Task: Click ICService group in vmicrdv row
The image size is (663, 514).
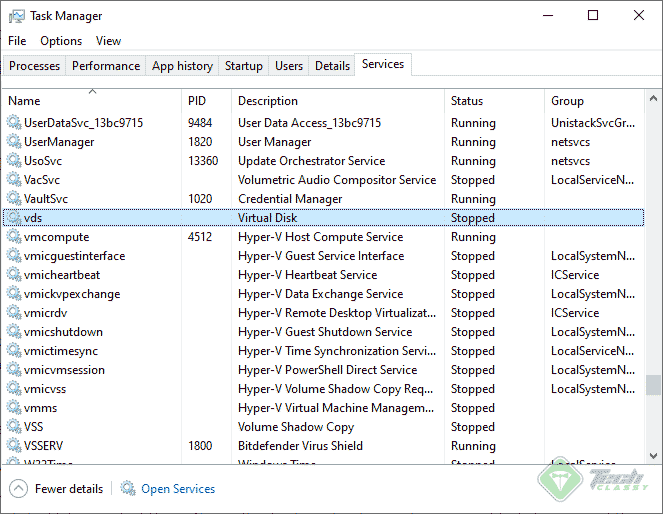Action: [575, 313]
